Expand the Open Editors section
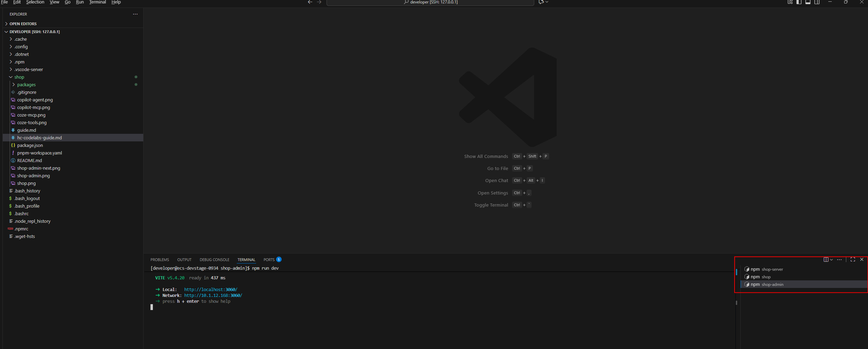 [x=23, y=24]
